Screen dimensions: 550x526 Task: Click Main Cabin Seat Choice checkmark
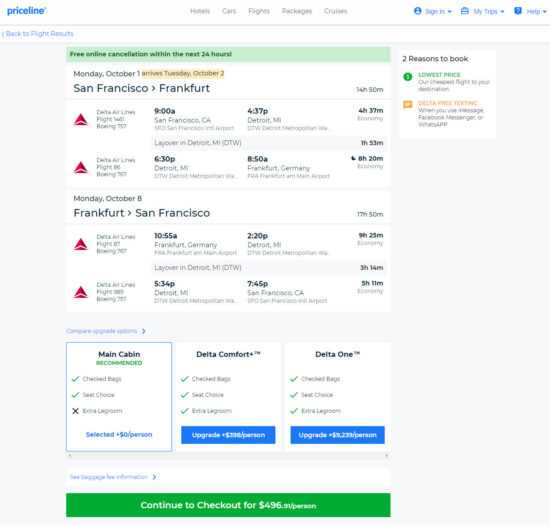(75, 395)
